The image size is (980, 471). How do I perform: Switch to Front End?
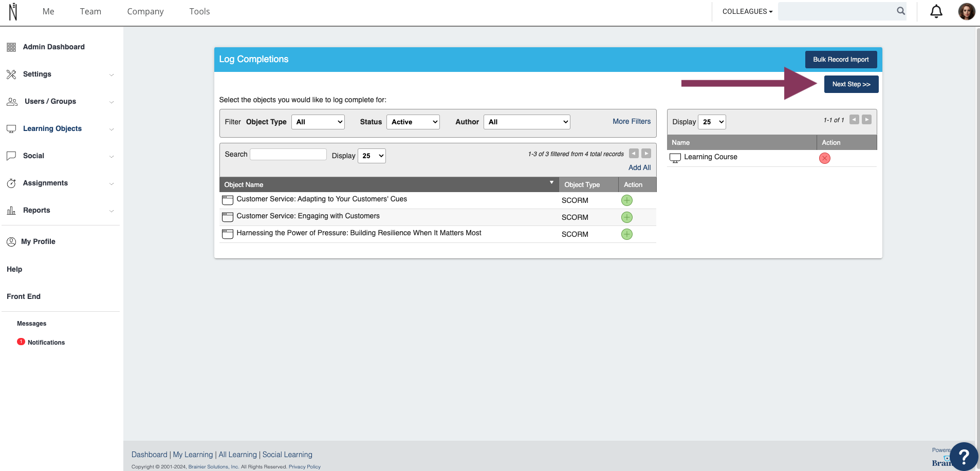(x=24, y=296)
